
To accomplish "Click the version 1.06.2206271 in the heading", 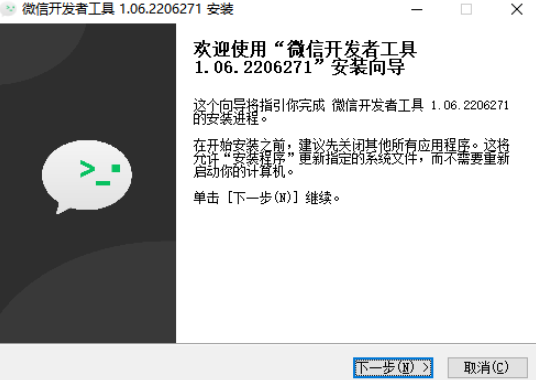I will pos(253,67).
